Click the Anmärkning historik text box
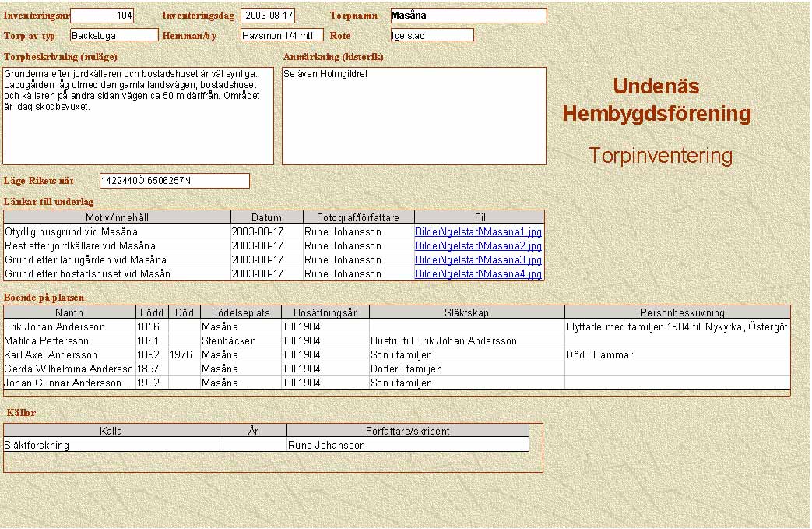Screen dimensions: 812x529 pos(413,115)
